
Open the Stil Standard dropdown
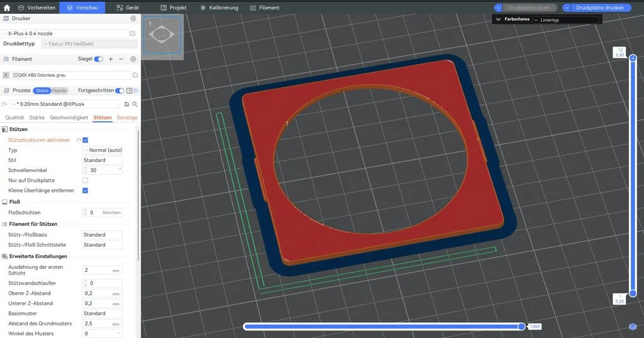point(103,161)
